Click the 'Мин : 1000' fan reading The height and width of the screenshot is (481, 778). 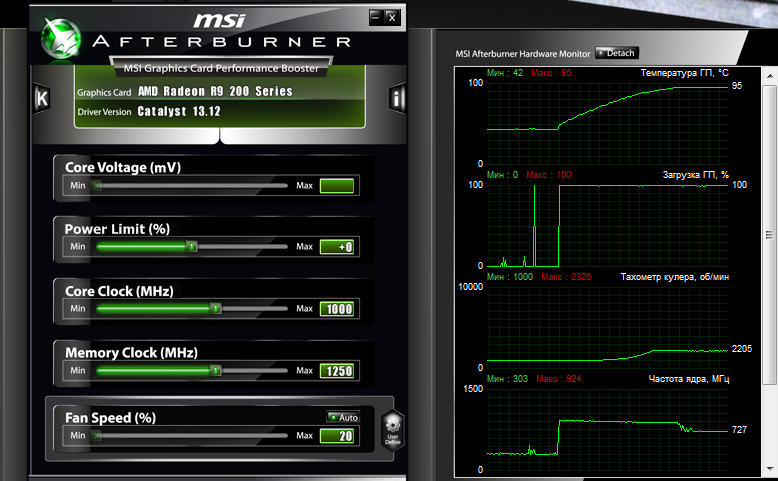pos(510,277)
